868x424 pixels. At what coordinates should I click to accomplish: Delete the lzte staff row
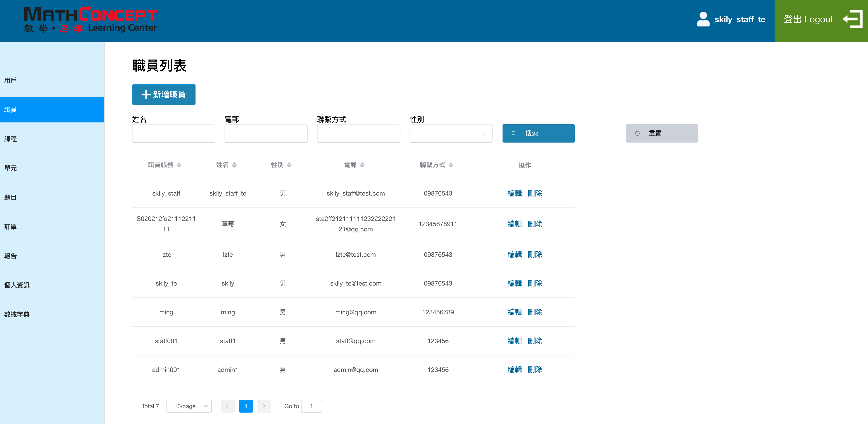535,254
